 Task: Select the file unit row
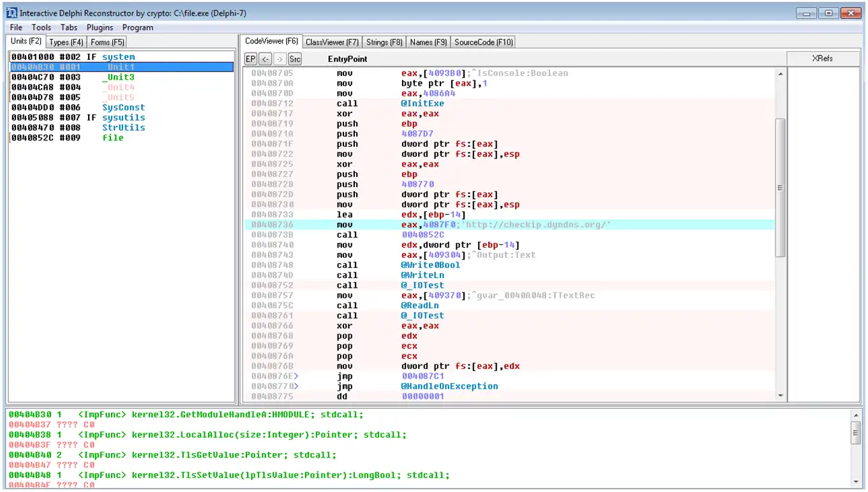tap(122, 138)
